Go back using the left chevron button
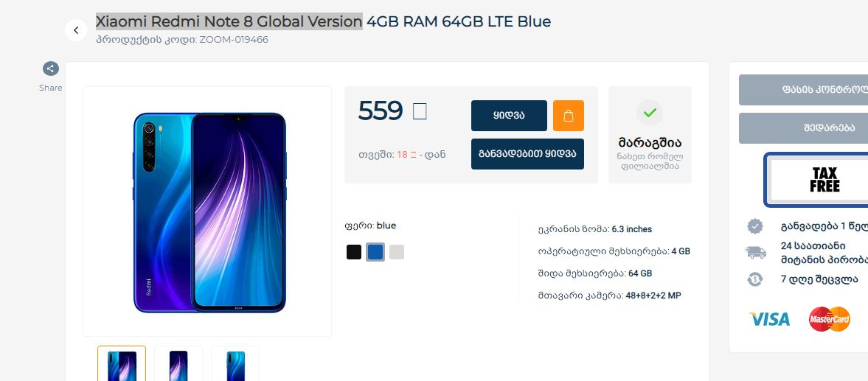This screenshot has height=381, width=868. 76,30
